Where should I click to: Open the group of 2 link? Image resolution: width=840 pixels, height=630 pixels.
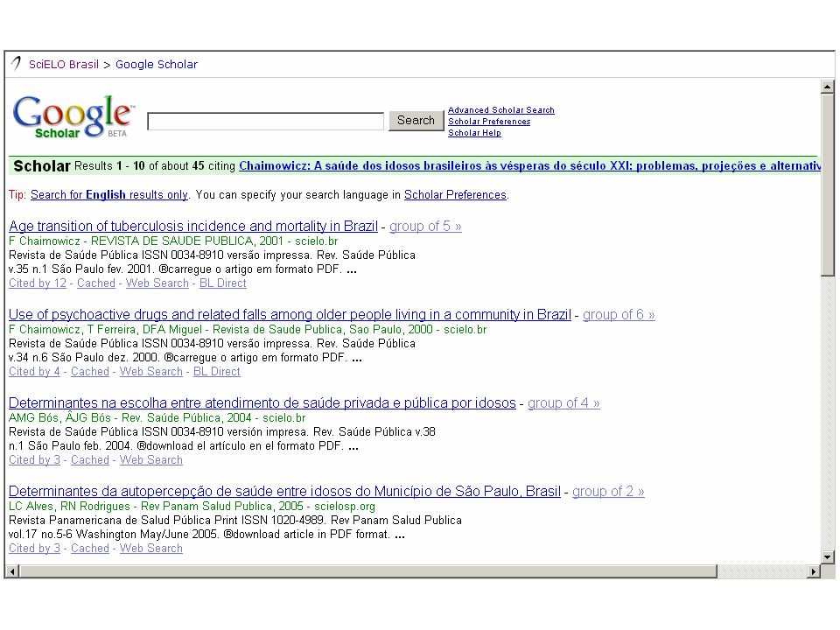click(608, 491)
